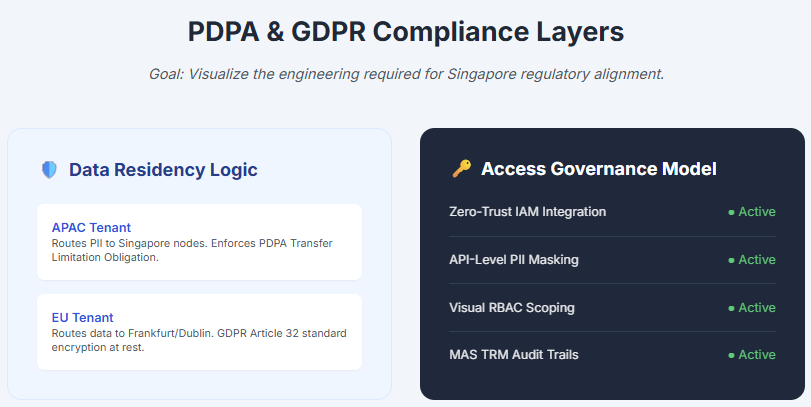Click Visual RBAC Scoping label
Viewport: 811px width, 407px height.
point(512,308)
